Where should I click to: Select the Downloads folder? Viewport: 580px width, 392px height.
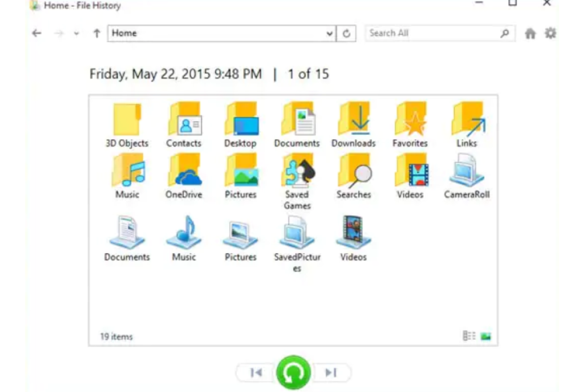pos(353,125)
